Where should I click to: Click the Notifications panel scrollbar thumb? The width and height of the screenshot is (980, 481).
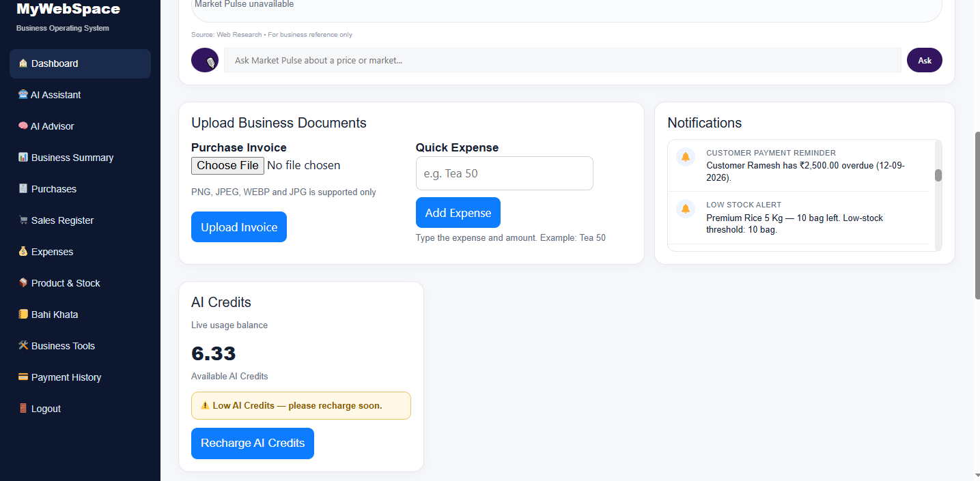point(938,175)
